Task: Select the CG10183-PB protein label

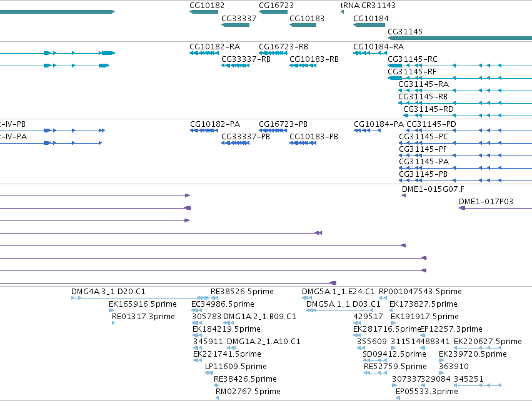Action: (313, 137)
